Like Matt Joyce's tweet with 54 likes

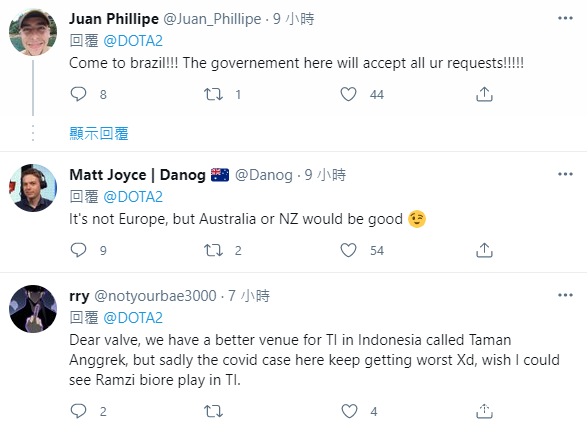click(348, 250)
